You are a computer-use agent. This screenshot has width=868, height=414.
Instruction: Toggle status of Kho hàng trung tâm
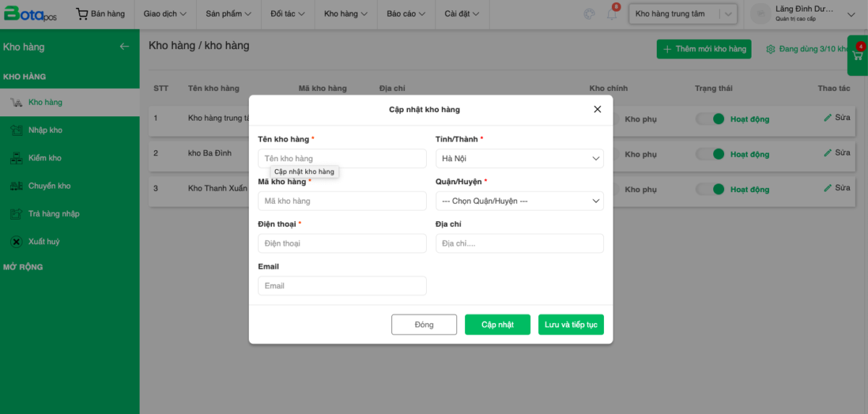coord(710,119)
